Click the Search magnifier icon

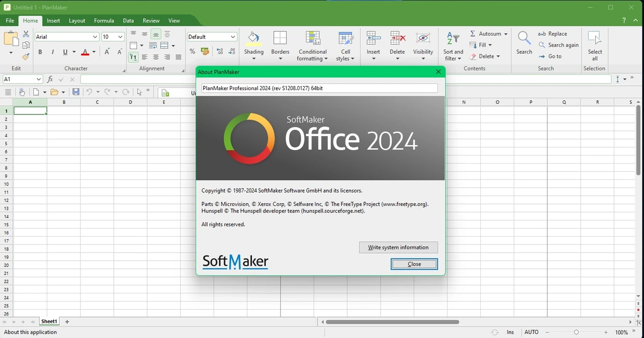524,39
